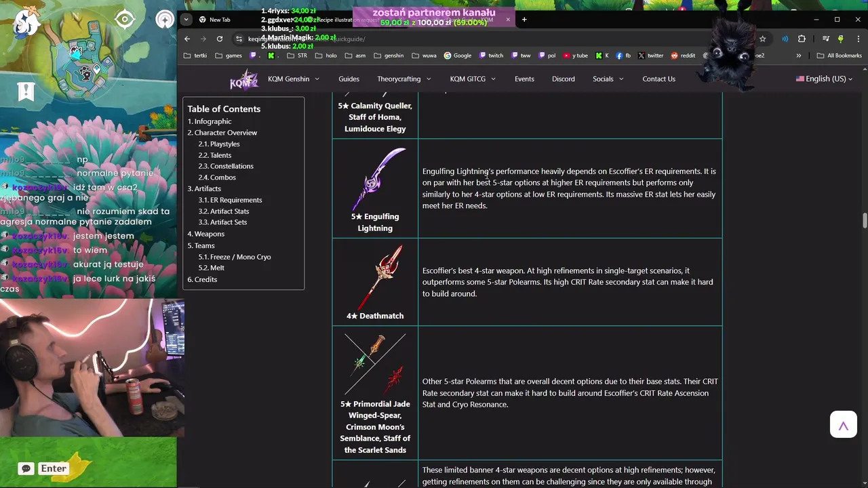Jump to 3. Artifacts section
This screenshot has width=868, height=488.
tap(204, 188)
